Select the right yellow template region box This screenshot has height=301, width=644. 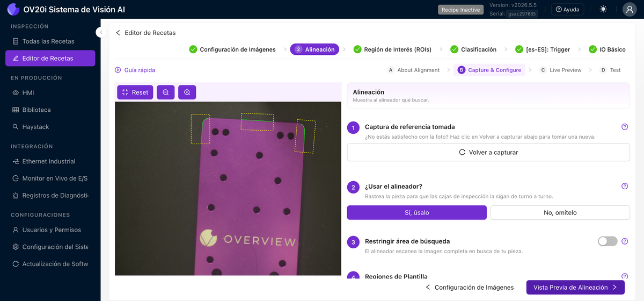coord(305,136)
